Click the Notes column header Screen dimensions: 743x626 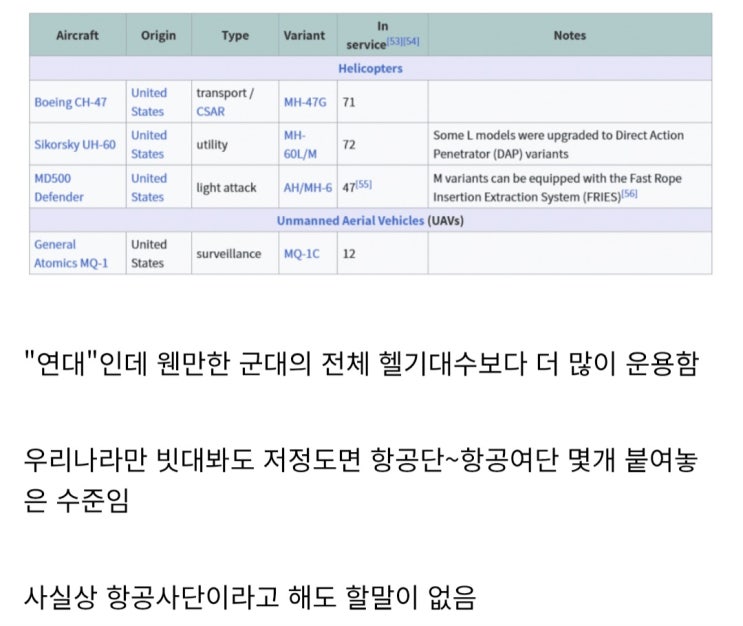point(570,36)
